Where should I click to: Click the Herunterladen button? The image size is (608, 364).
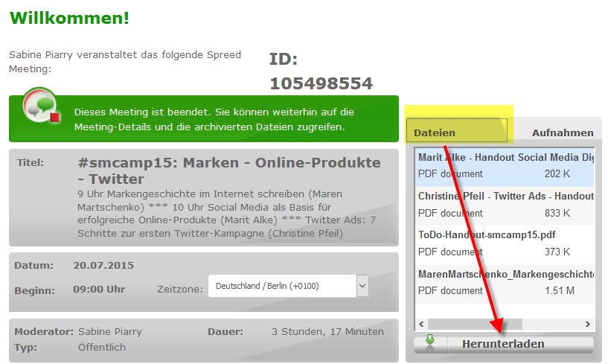tap(503, 344)
